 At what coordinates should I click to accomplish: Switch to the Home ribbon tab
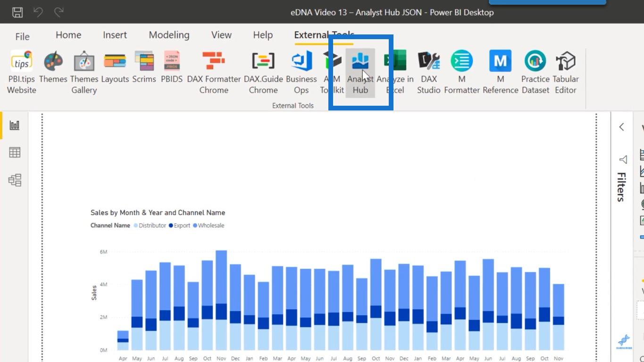coord(68,35)
